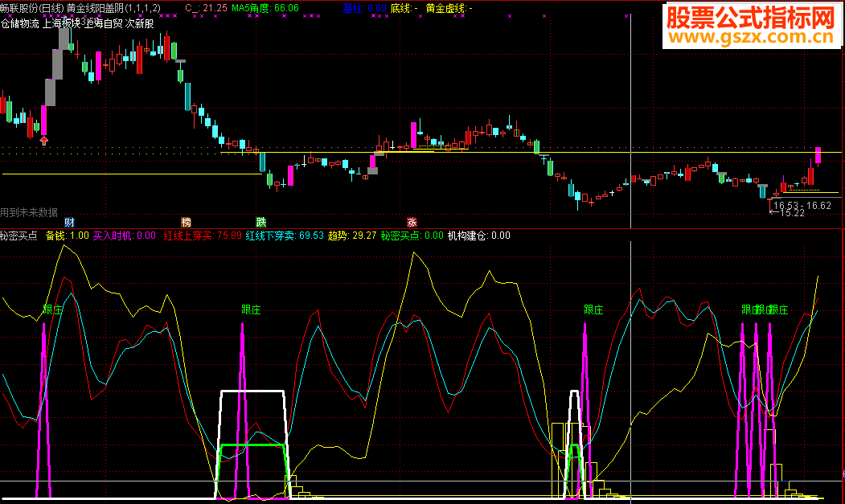This screenshot has width=845, height=504.
Task: Click the 黄金虚线 readout in the header
Action: pos(449,8)
